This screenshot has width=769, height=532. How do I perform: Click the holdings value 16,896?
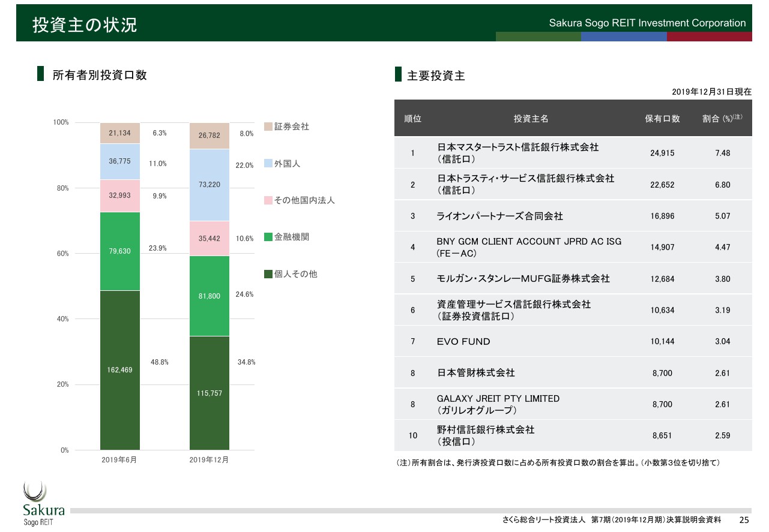[662, 216]
